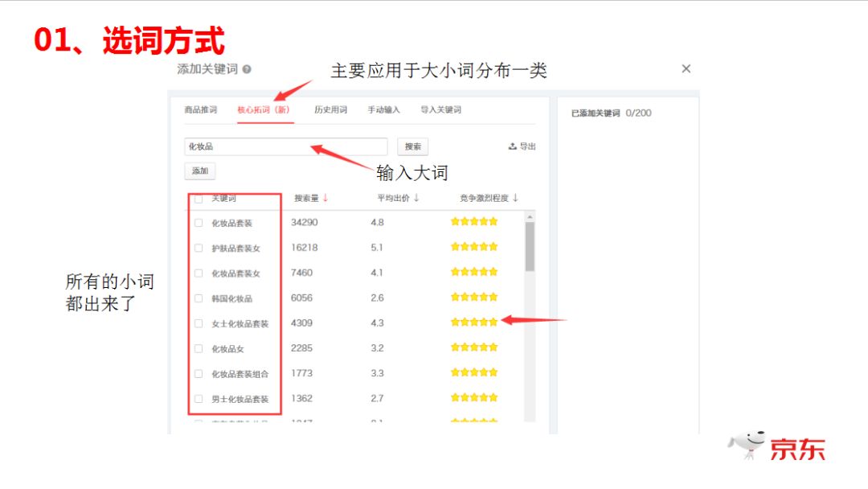Click star rating in 化妆品套装 row
868x489 pixels.
[x=474, y=221]
